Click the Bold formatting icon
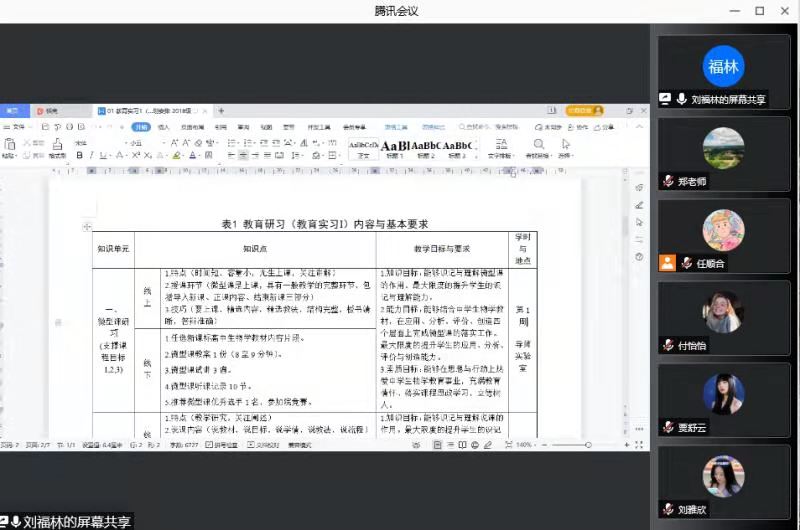800x530 pixels. (x=80, y=156)
